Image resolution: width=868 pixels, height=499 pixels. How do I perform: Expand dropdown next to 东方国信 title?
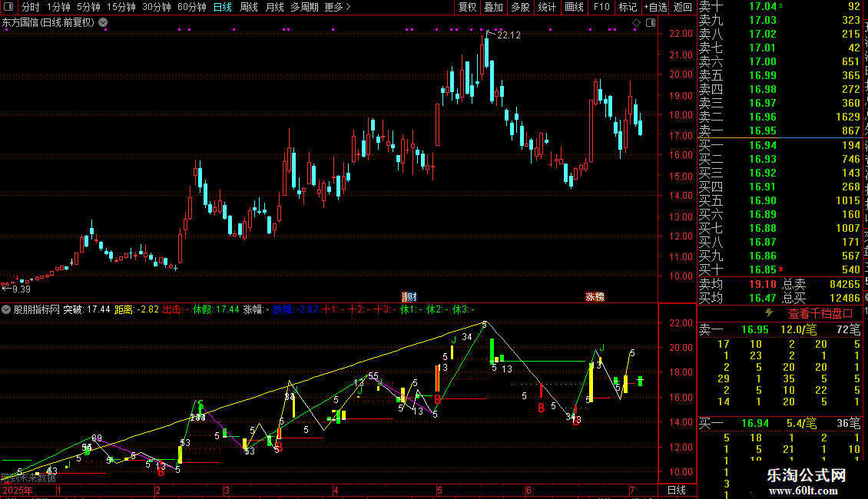point(103,23)
